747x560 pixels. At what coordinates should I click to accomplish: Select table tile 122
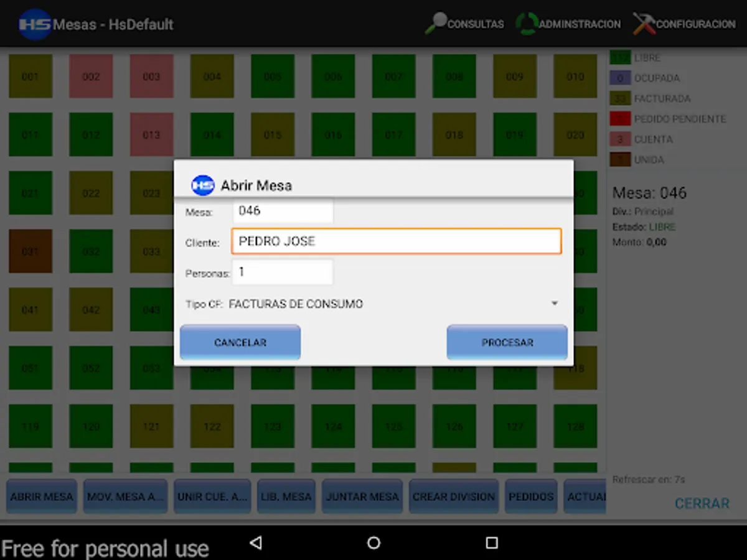tap(212, 426)
